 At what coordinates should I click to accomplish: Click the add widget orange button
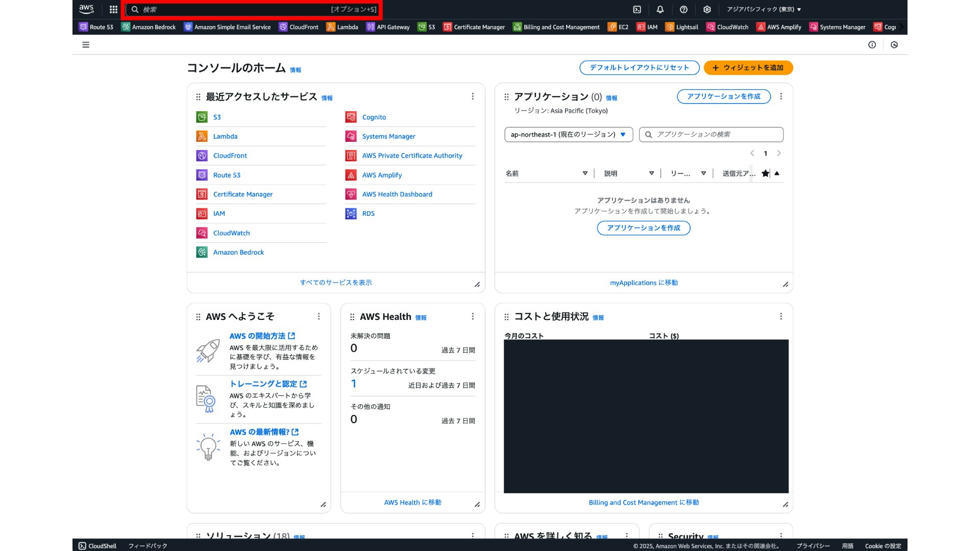point(748,68)
